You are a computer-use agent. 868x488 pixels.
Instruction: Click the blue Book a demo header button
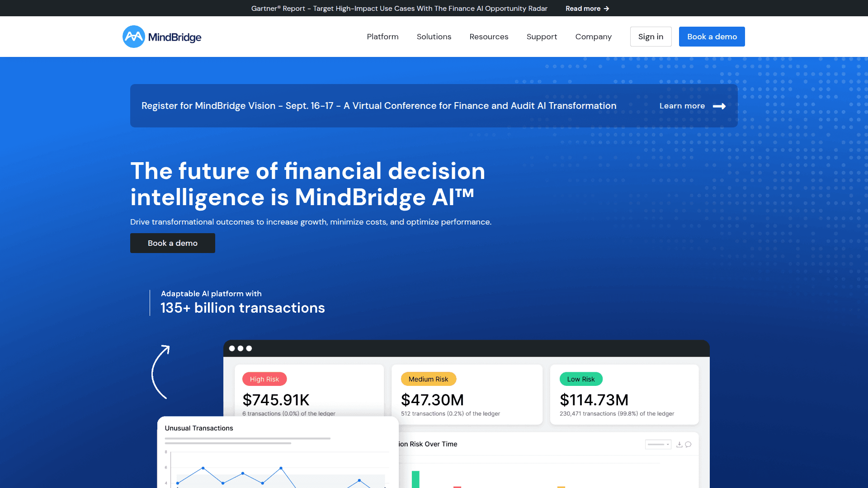click(x=712, y=37)
